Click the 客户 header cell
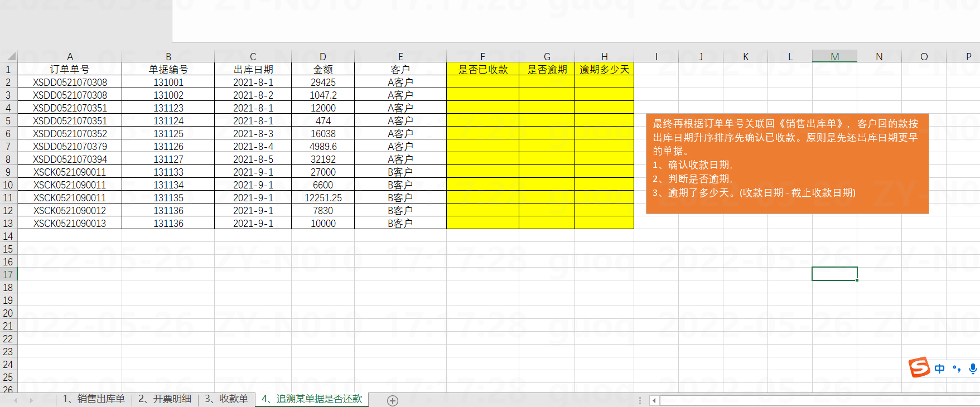 [x=400, y=69]
